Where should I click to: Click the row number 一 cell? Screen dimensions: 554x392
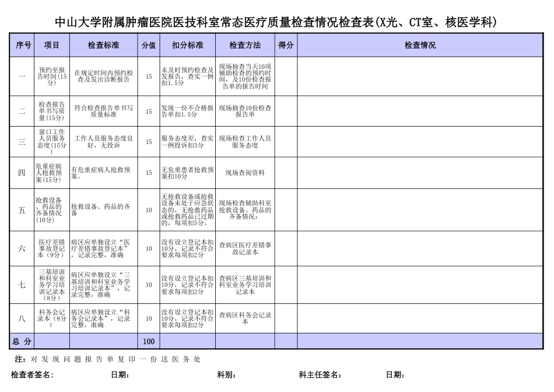pyautogui.click(x=22, y=76)
